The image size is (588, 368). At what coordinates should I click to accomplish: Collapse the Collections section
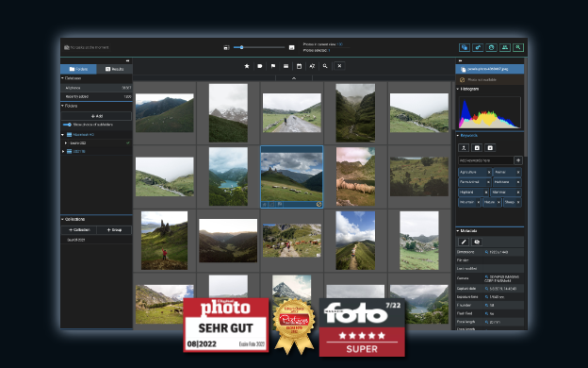click(62, 219)
